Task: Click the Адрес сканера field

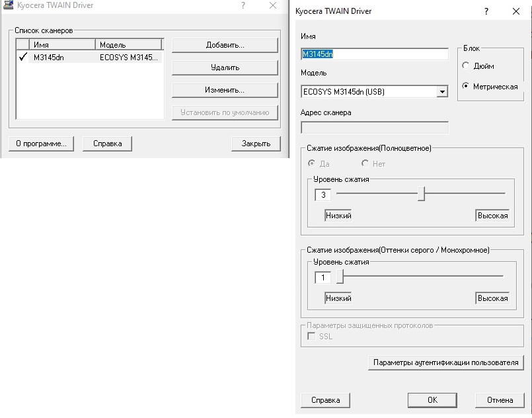Action: (375, 128)
